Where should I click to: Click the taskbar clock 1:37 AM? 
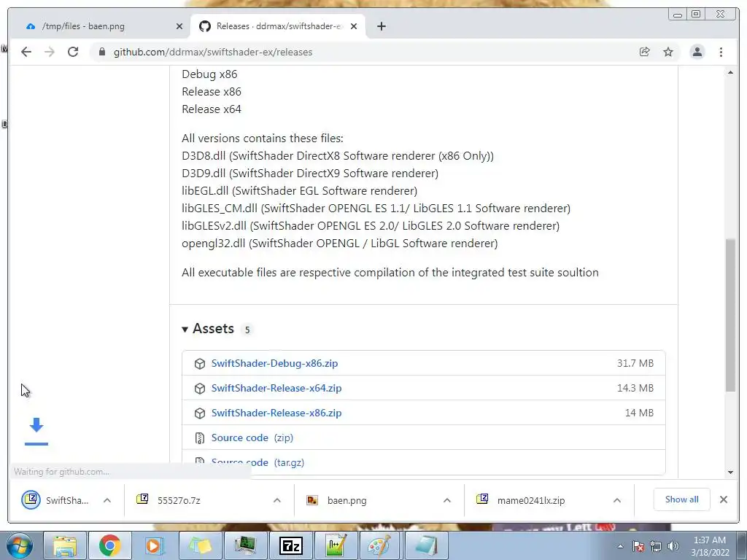coord(710,540)
